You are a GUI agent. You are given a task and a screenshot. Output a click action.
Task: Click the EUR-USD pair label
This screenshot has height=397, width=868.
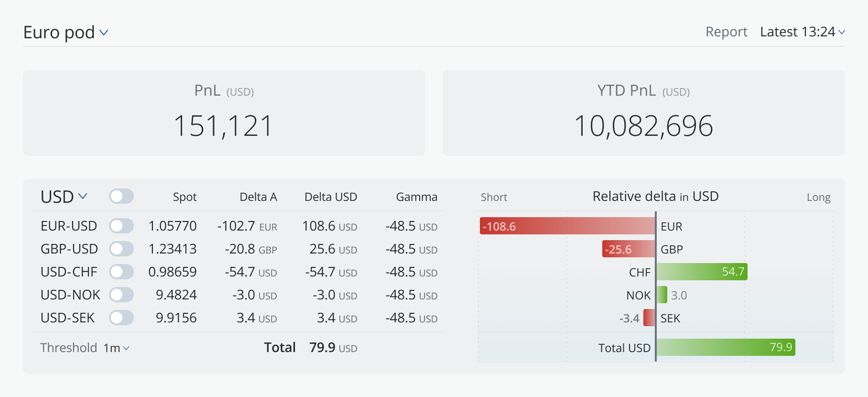pyautogui.click(x=69, y=226)
